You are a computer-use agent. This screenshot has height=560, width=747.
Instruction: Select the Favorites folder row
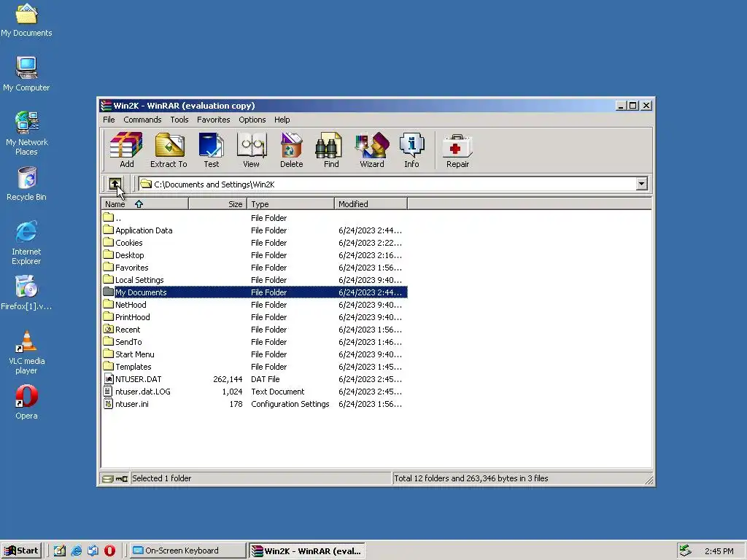tap(255, 267)
